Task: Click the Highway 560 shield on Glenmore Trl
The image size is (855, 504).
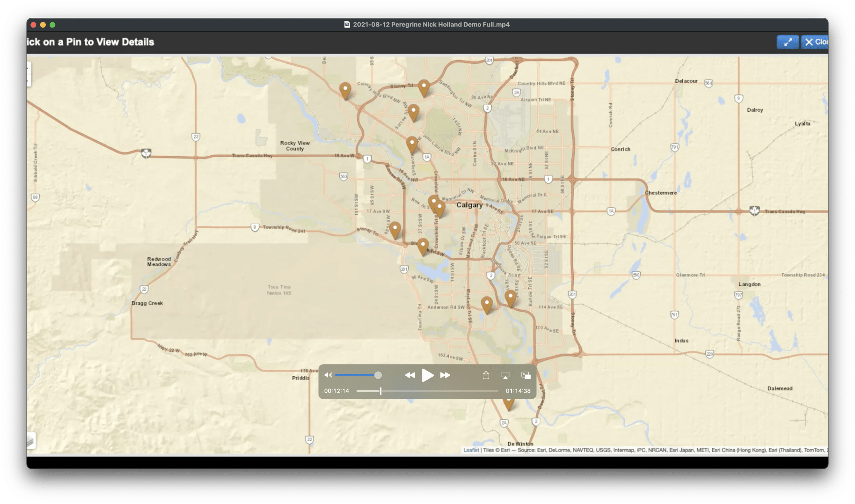Action: pyautogui.click(x=636, y=275)
